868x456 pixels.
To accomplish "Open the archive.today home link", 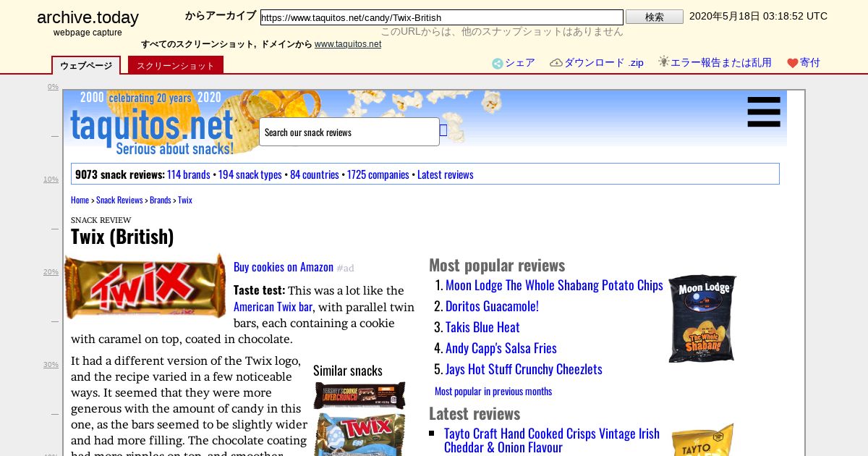I will coord(88,18).
